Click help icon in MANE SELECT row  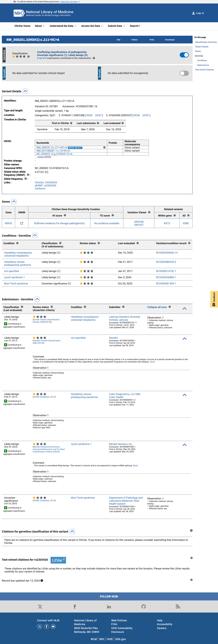click(x=104, y=147)
